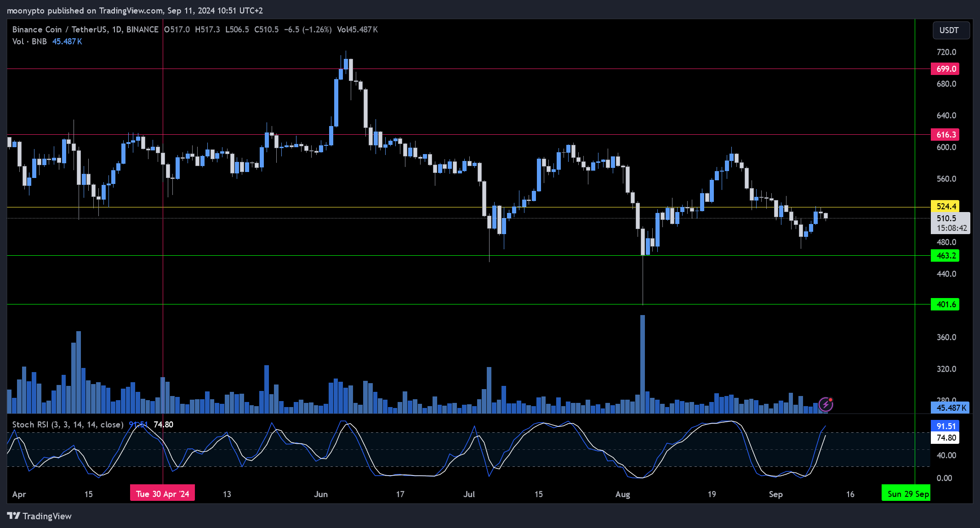Click the C510.5 close value in header
This screenshot has width=980, height=528.
(266, 29)
